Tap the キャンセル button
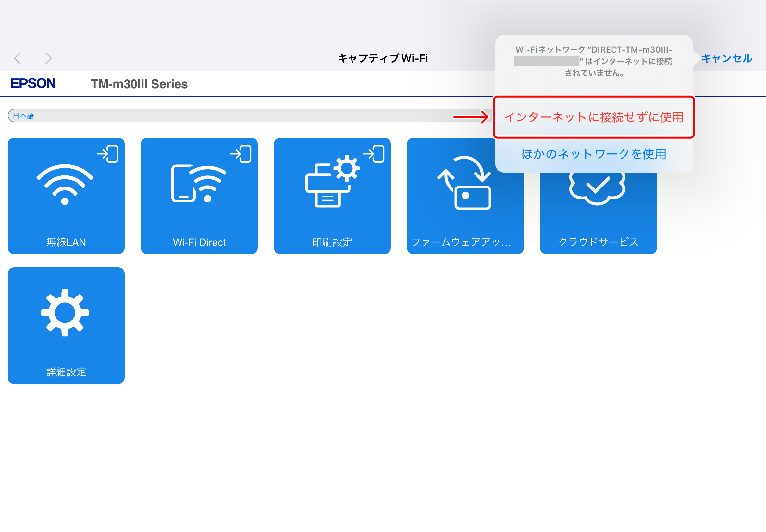Viewport: 766px width, 532px height. (x=727, y=58)
